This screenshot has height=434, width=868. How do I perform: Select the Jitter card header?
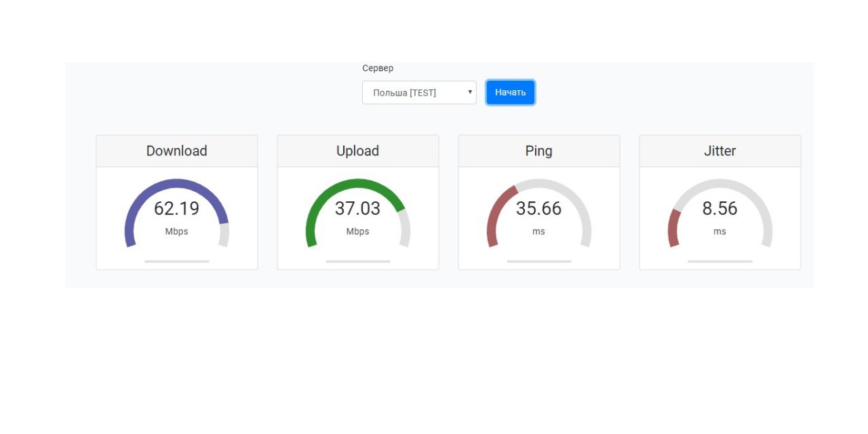click(720, 151)
